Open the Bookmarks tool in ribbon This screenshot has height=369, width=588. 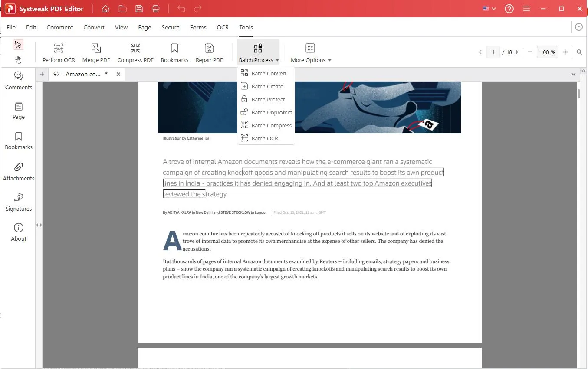click(x=174, y=53)
